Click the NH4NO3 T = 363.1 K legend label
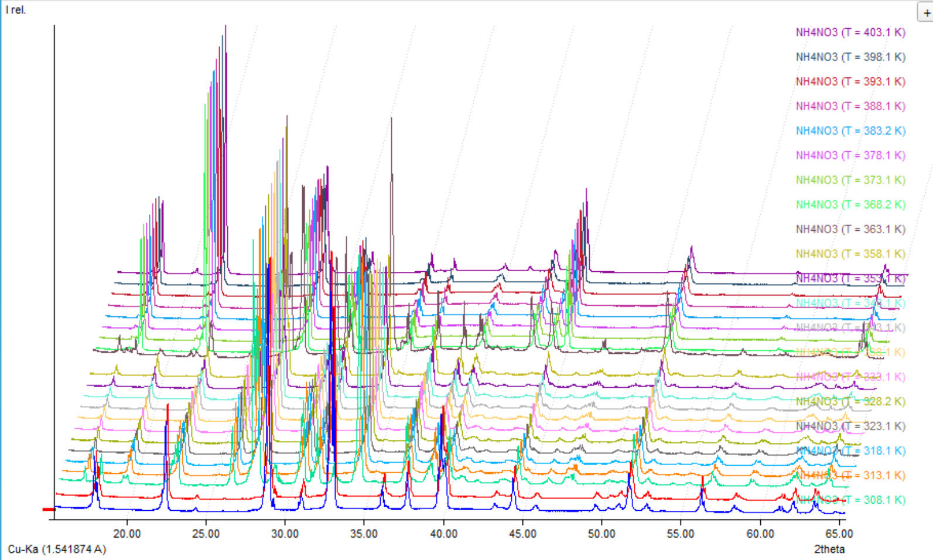Screen dimensions: 933x560 [850, 229]
